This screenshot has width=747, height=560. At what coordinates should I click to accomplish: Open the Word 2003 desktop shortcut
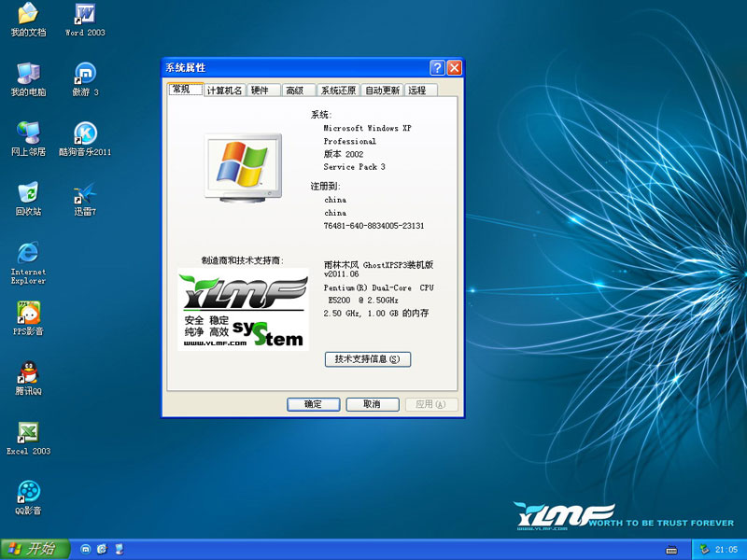coord(85,15)
